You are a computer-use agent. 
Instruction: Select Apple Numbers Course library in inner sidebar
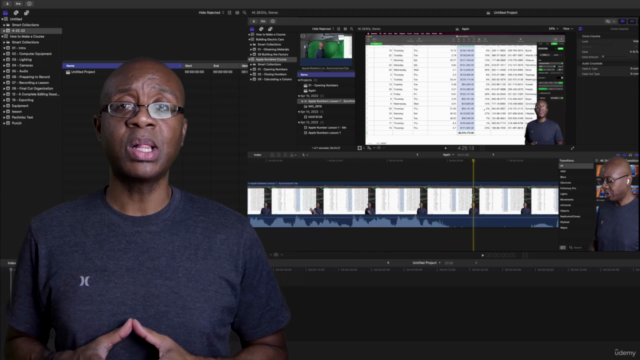tap(273, 60)
